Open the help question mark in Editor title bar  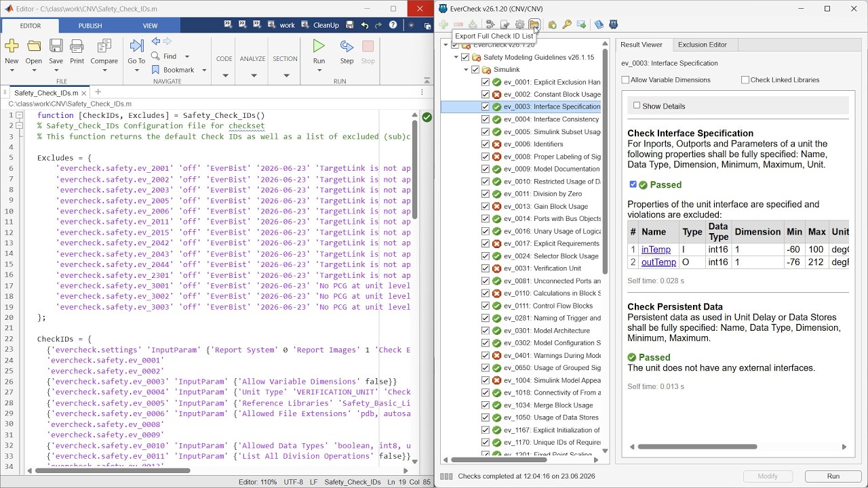393,25
